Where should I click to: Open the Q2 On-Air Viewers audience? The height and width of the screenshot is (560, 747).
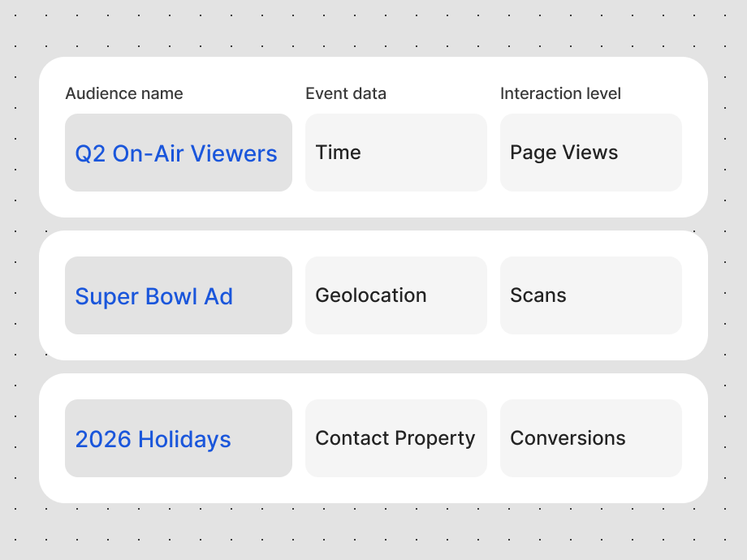[x=178, y=153]
